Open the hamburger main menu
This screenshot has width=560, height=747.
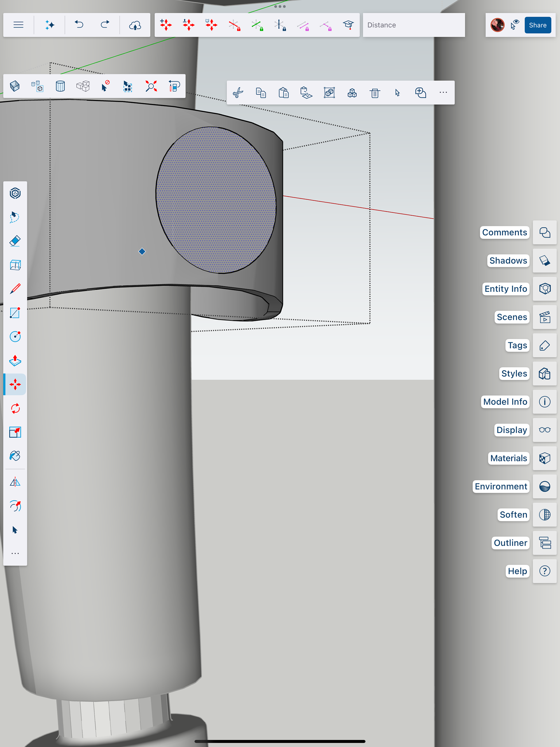coord(19,25)
